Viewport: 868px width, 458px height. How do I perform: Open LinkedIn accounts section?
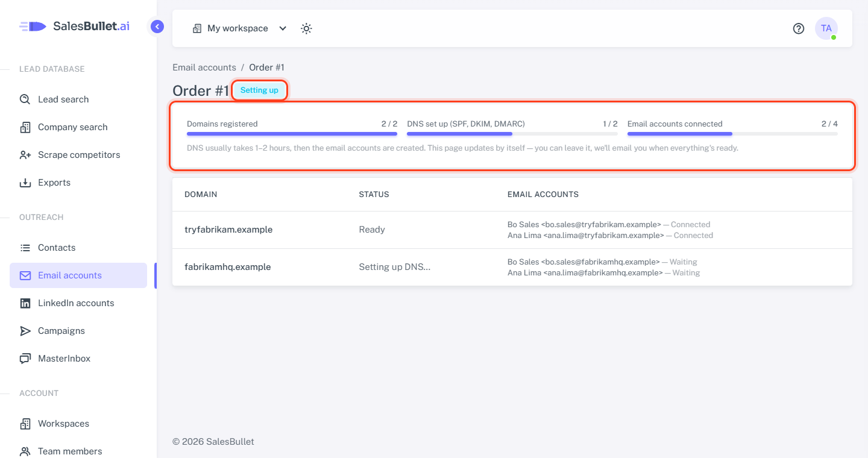coord(78,303)
